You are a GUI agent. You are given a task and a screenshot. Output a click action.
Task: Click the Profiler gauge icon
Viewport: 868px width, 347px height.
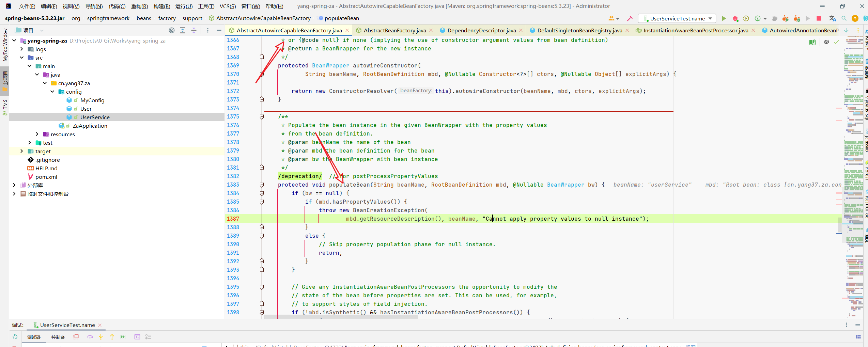758,18
